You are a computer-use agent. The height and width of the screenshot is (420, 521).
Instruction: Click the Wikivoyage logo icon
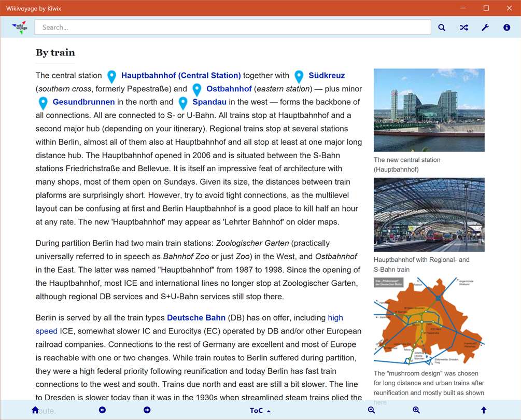click(20, 27)
